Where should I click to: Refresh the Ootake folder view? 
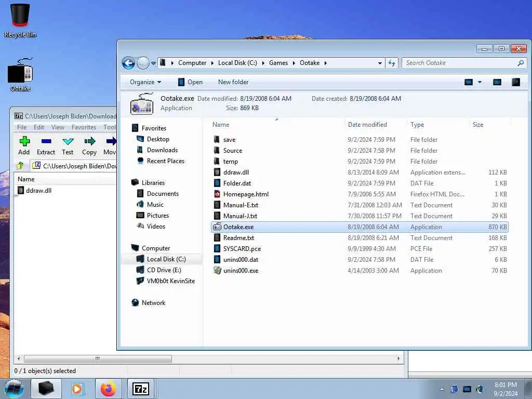pyautogui.click(x=392, y=63)
